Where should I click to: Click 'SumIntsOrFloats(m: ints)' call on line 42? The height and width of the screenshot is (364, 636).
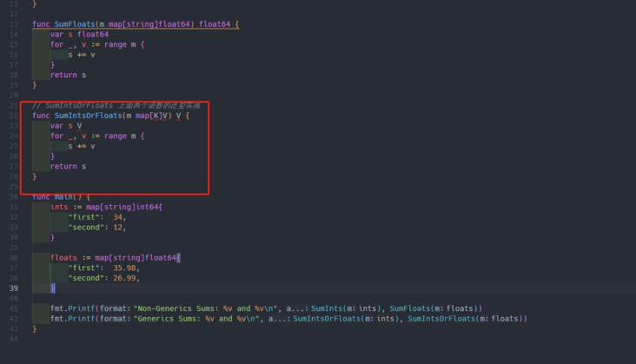point(346,319)
